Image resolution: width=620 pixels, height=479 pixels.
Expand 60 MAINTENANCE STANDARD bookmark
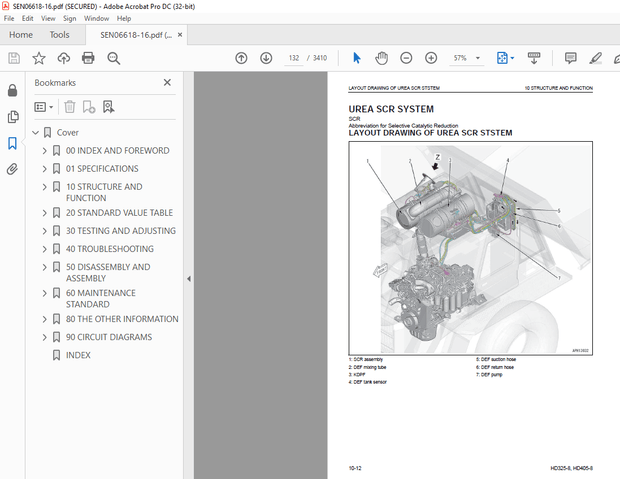click(44, 293)
